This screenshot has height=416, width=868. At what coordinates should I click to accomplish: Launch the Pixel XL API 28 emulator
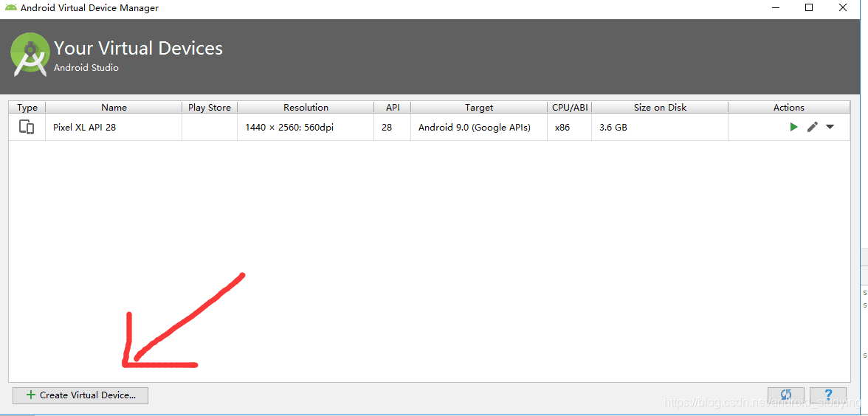(x=794, y=127)
